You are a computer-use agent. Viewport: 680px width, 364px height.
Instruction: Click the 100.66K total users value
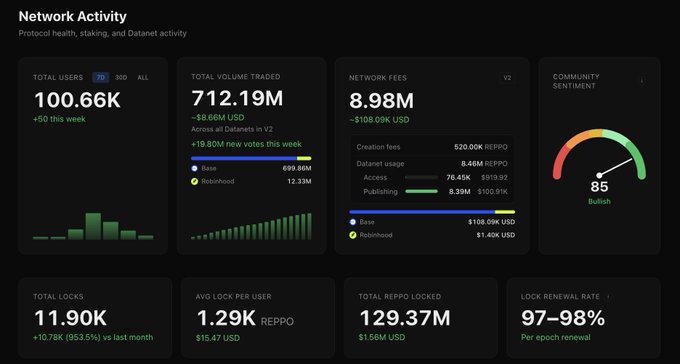click(x=77, y=100)
